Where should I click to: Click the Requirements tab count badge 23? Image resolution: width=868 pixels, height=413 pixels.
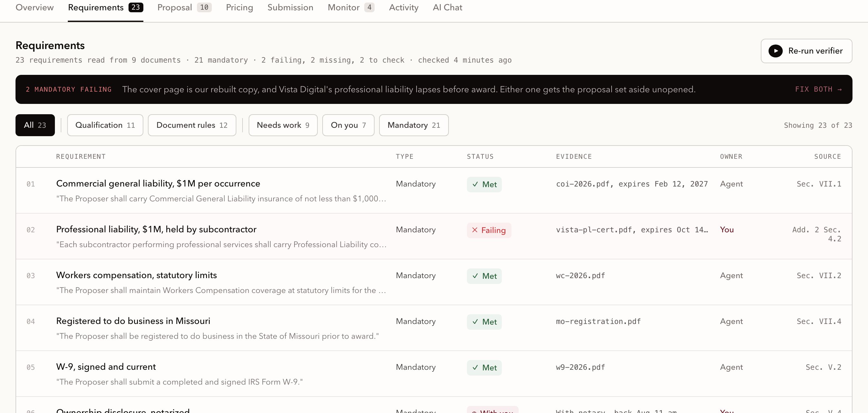click(136, 7)
